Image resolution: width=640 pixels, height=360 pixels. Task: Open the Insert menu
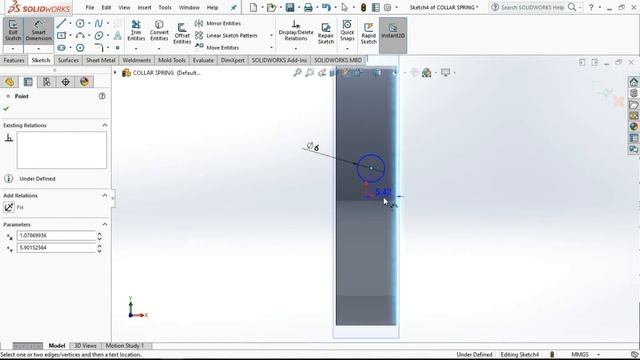point(144,7)
